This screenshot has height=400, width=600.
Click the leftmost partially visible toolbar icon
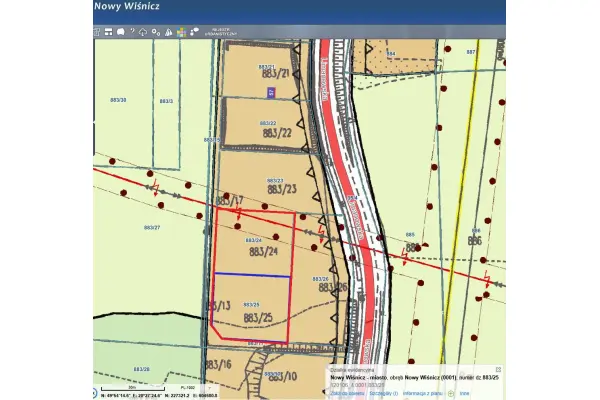tap(96, 32)
